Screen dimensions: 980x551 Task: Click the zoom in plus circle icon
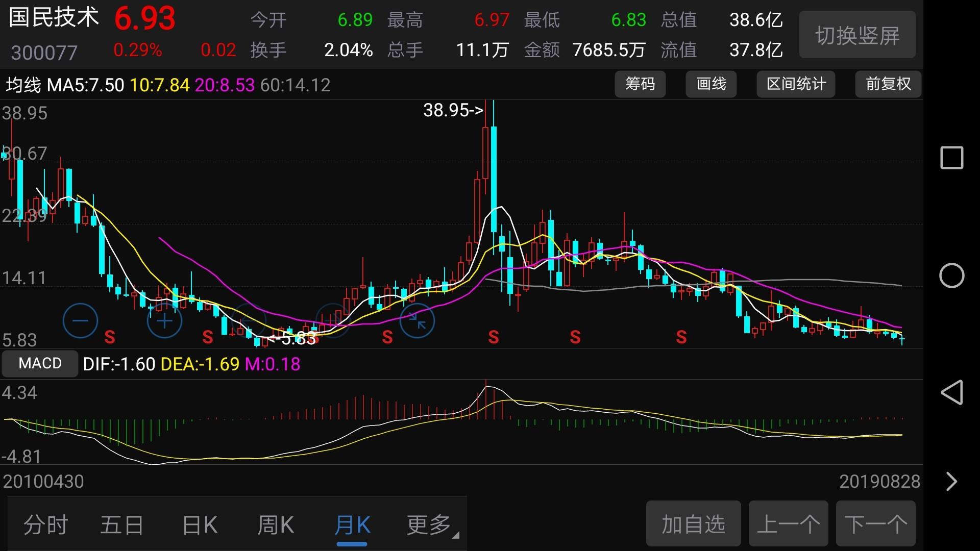tap(164, 320)
